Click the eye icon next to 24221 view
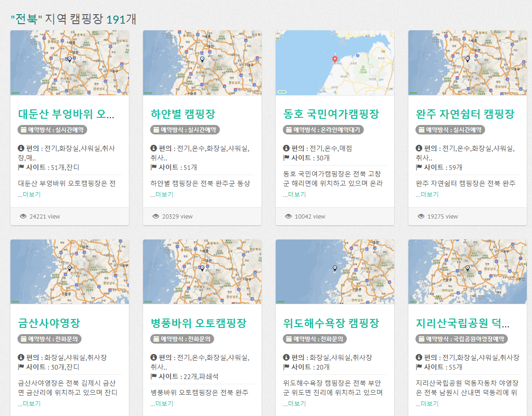Image resolution: width=532 pixels, height=416 pixels. click(x=23, y=216)
